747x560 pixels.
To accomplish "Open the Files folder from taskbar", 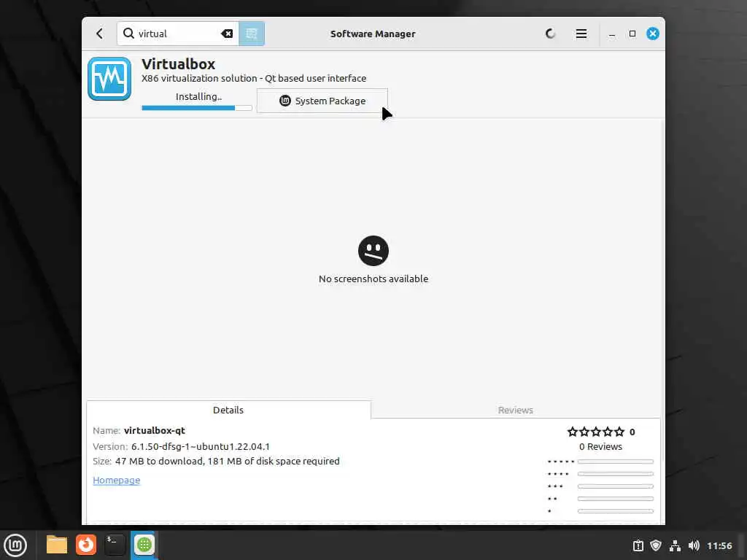I will (57, 545).
